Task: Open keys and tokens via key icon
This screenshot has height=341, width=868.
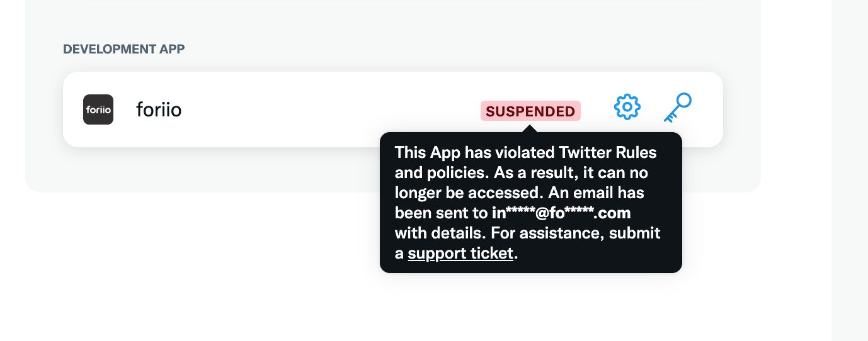Action: pos(677,108)
